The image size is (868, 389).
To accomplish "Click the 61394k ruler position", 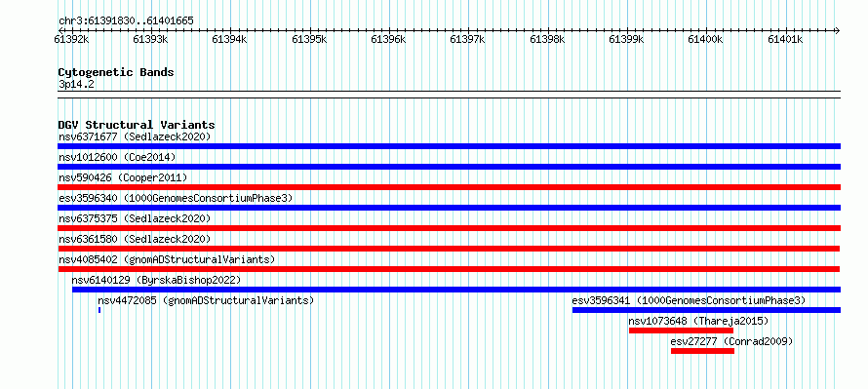I will point(230,39).
